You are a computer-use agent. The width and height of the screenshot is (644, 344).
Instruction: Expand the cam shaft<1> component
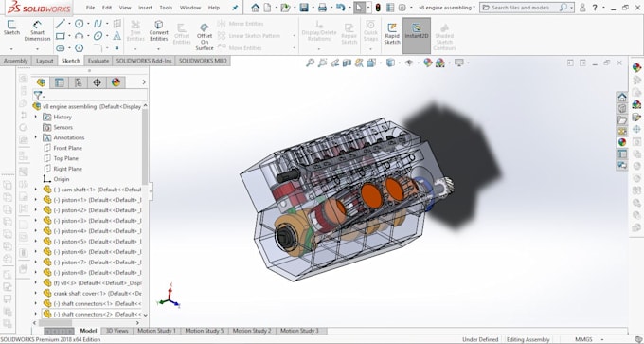point(35,189)
